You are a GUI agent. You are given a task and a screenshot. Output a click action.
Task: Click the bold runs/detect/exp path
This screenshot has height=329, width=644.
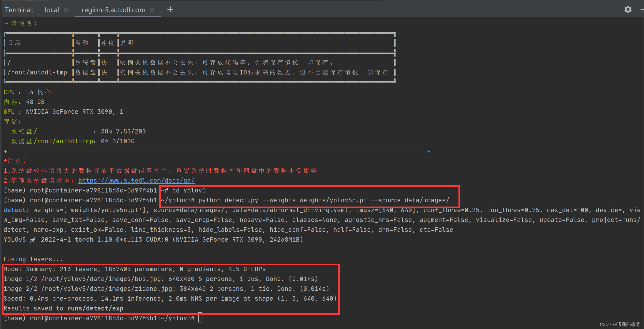click(95, 308)
